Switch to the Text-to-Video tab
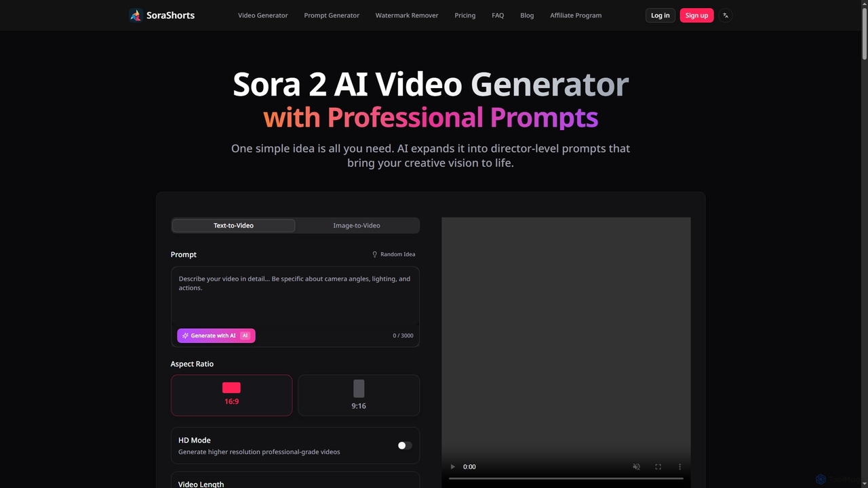This screenshot has height=488, width=868. [x=233, y=225]
